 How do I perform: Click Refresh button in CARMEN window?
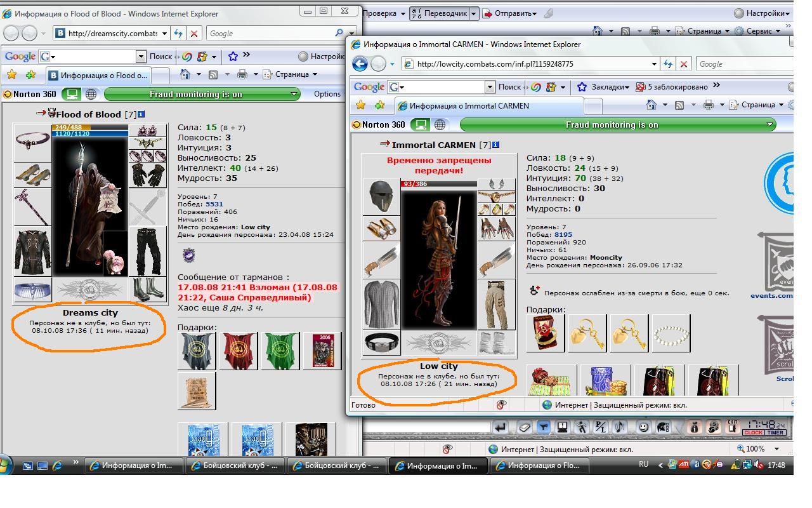(x=668, y=64)
